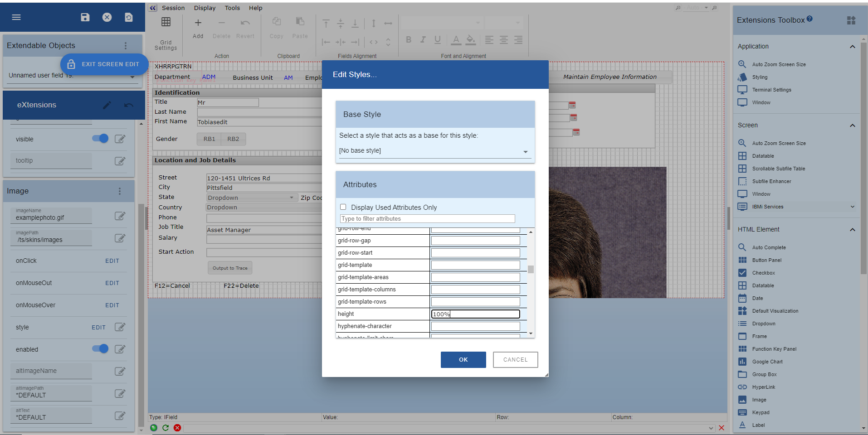Open the hamburger menu icon
Screen dimensions: 868x435
(16, 17)
